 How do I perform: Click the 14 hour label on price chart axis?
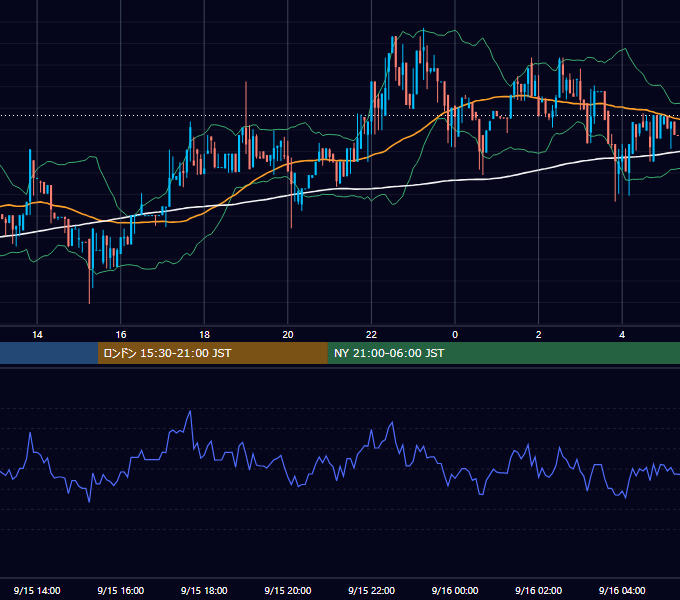[x=37, y=335]
